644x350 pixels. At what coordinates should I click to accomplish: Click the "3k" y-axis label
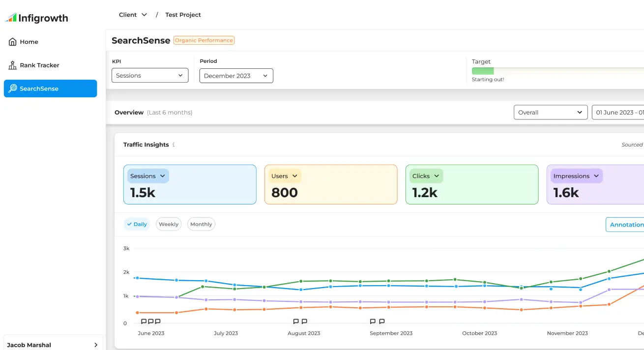[126, 248]
